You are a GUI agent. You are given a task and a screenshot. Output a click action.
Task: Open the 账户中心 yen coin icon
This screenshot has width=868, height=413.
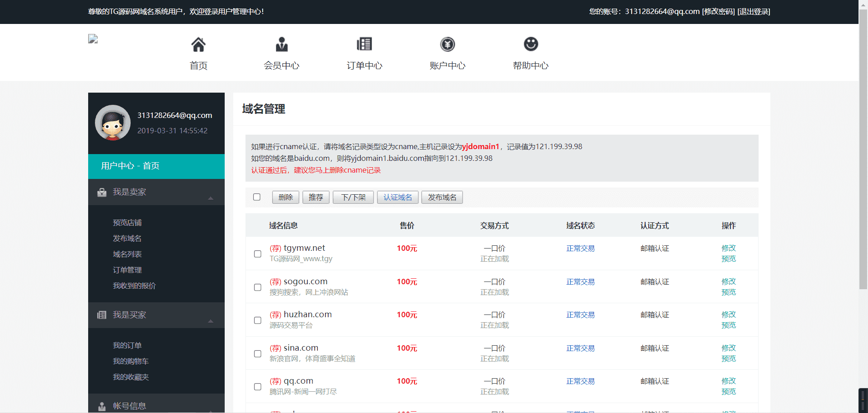coord(448,44)
